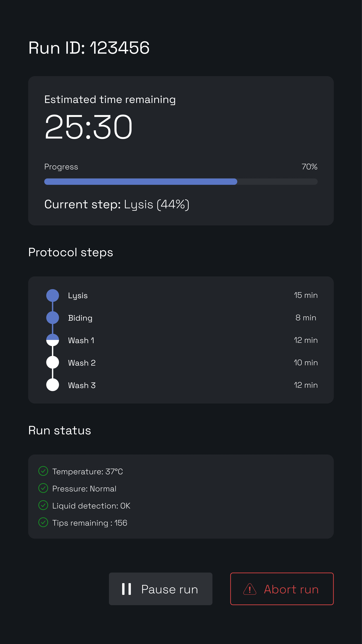Select the Wash 3 step circle marker
Image resolution: width=362 pixels, height=644 pixels.
pyautogui.click(x=53, y=385)
